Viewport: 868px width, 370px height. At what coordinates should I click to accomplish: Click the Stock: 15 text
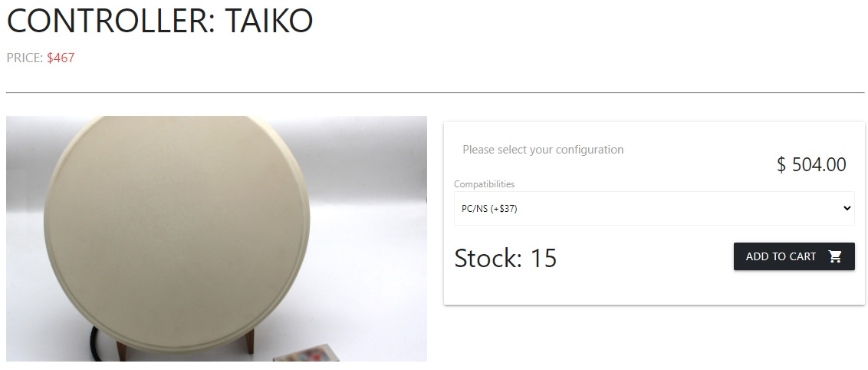click(x=505, y=258)
